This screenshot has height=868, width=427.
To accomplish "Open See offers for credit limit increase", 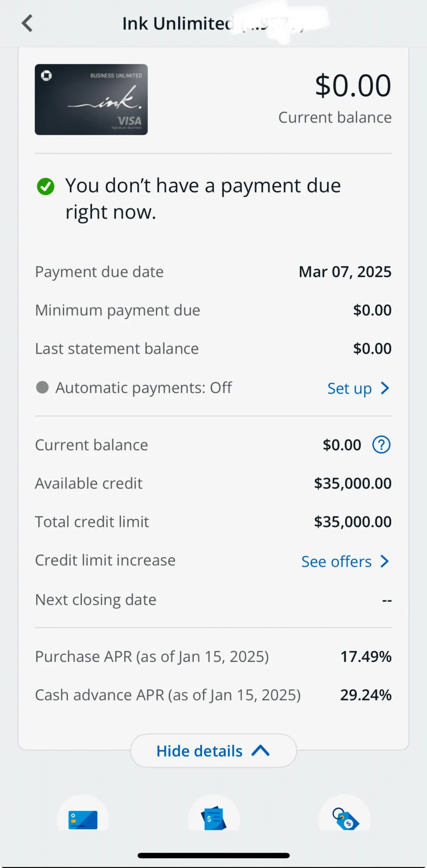I will 336,562.
